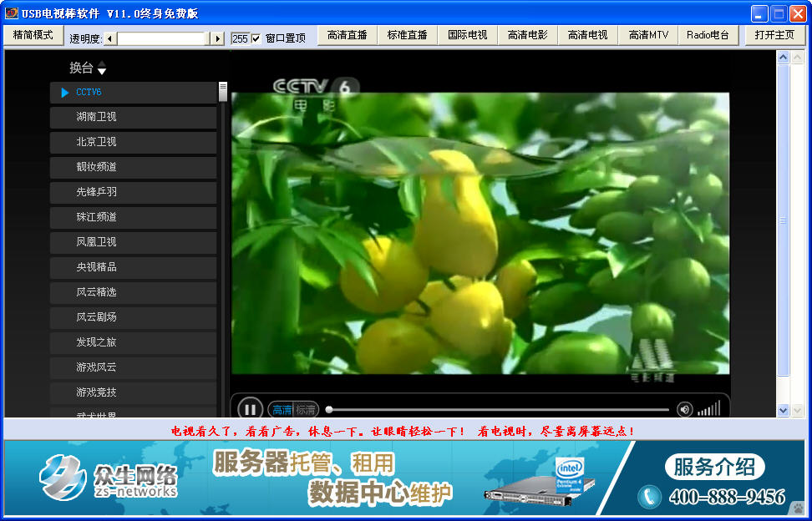Screen dimensions: 812x521
Task: Click the blue play arrow beside CCTV6
Action: coord(65,93)
